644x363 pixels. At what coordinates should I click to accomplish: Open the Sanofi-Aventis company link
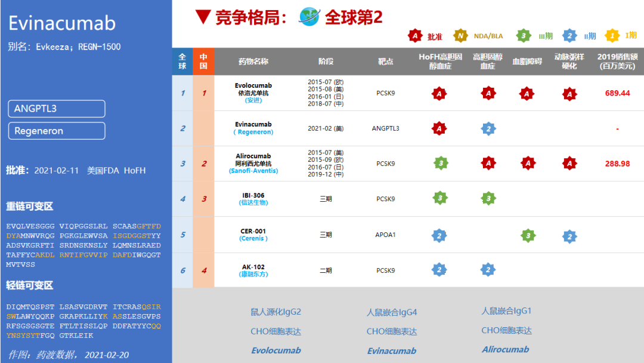[253, 171]
